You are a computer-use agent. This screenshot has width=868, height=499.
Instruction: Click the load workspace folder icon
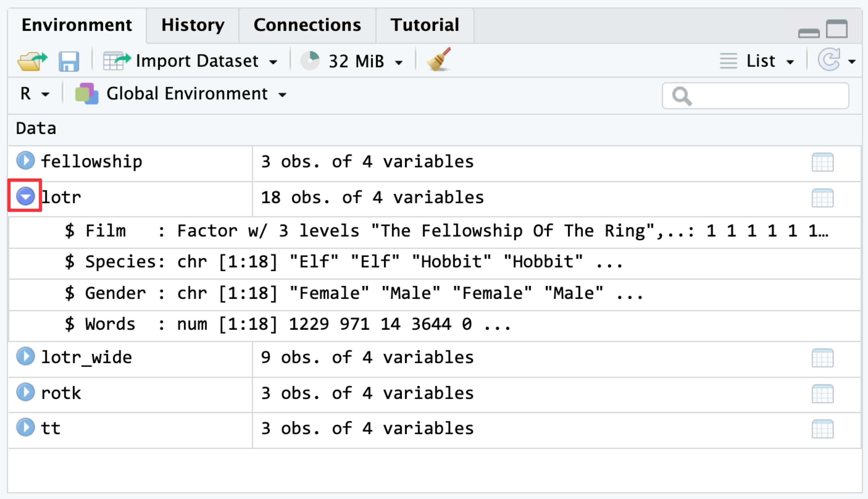[32, 61]
